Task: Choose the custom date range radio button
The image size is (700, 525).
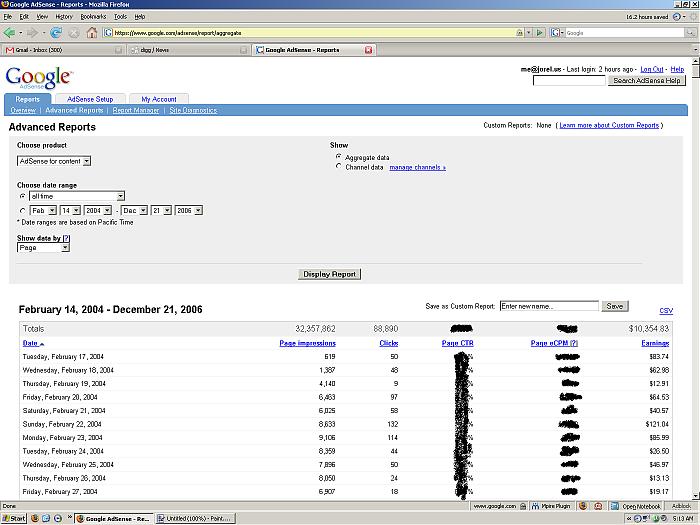Action: tap(22, 210)
